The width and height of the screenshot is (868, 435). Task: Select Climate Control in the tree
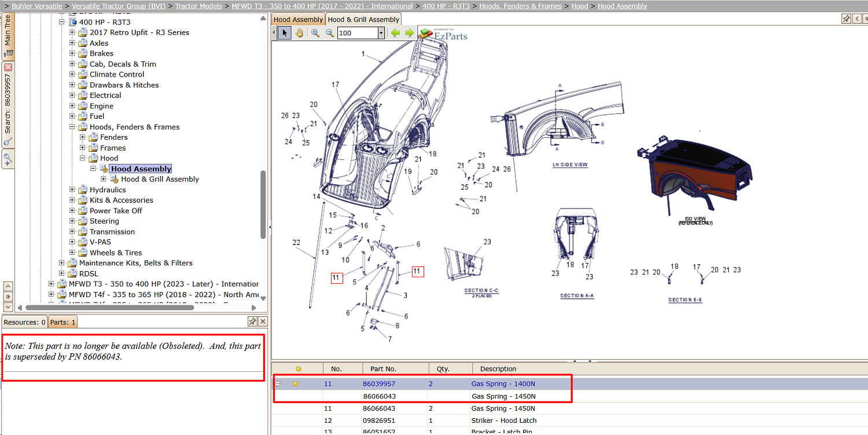(117, 74)
